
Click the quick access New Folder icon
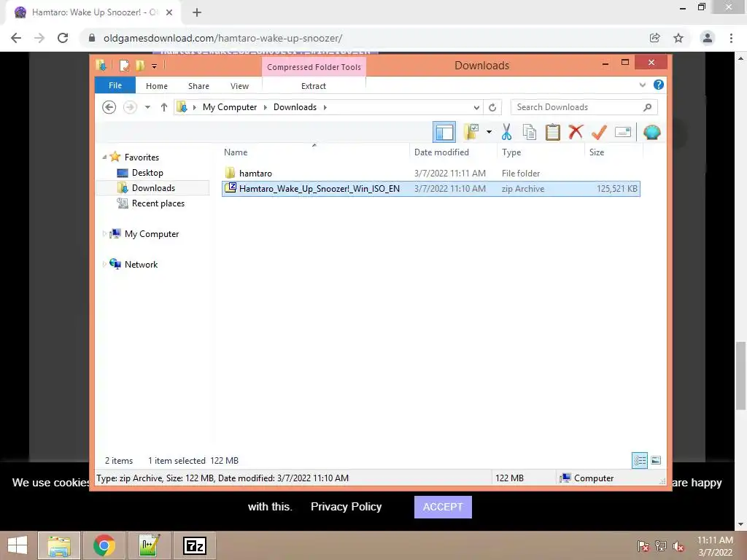pos(139,65)
